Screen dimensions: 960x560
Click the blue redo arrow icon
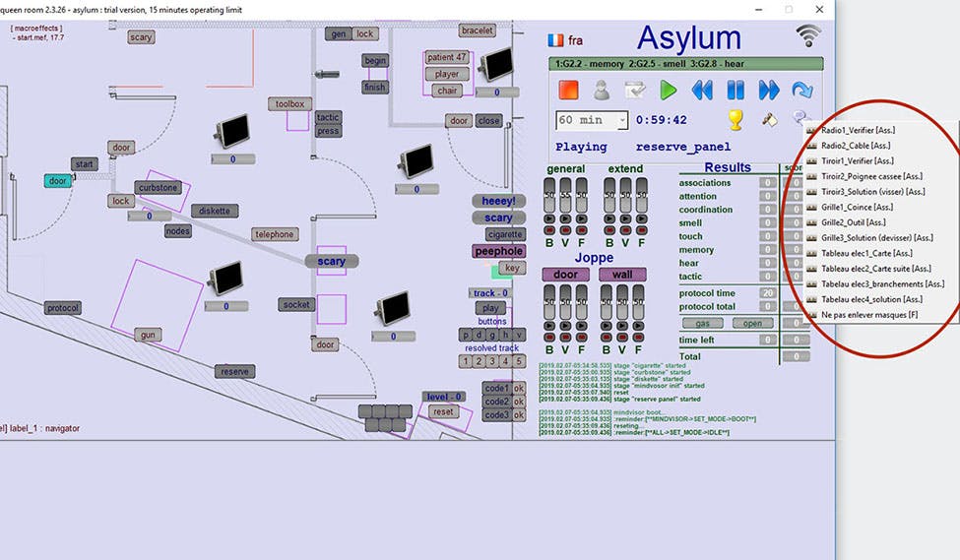tap(802, 91)
